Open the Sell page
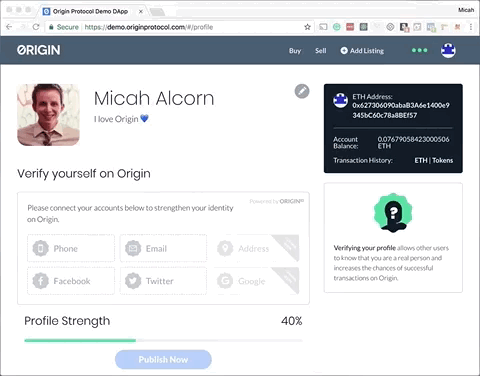 point(321,51)
